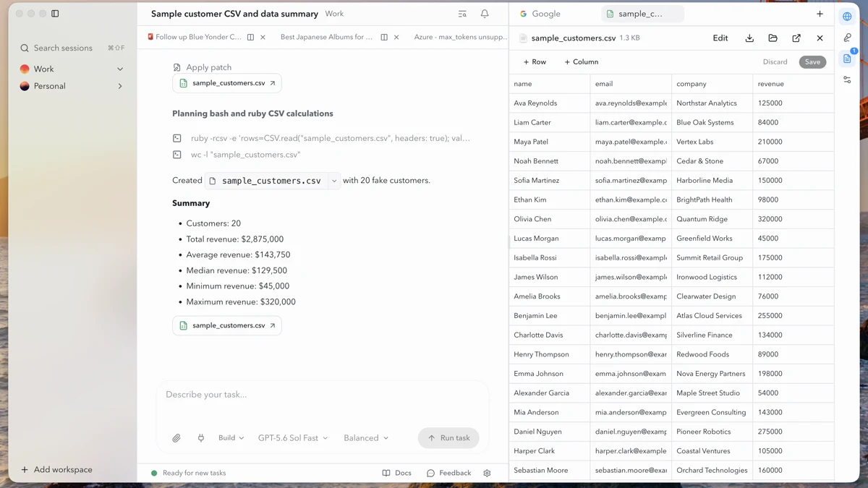Open the files icon with badge
The height and width of the screenshot is (488, 868).
pyautogui.click(x=847, y=59)
